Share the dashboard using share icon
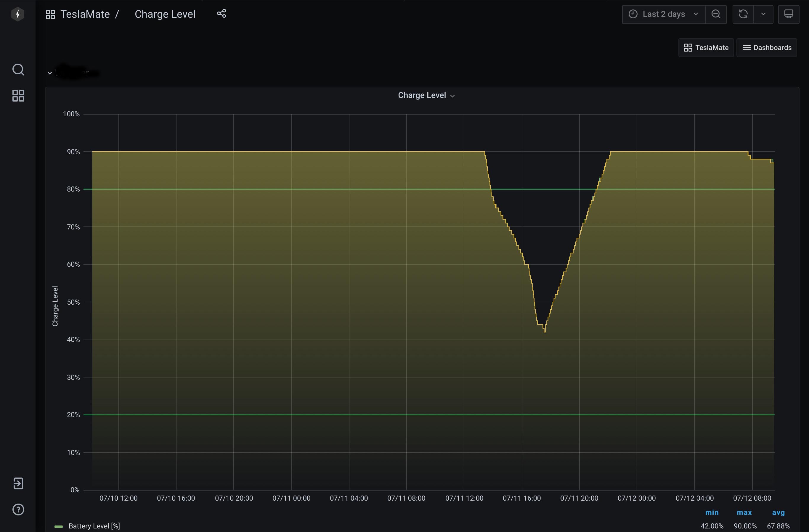 [221, 14]
